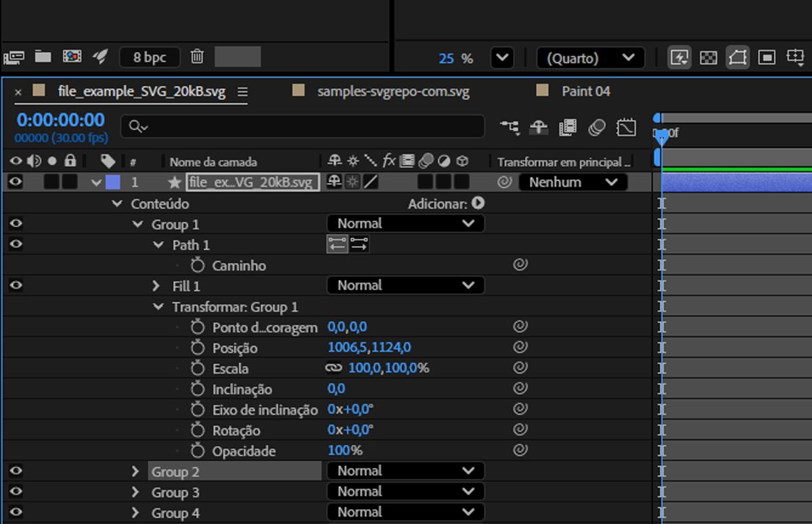Viewport: 812px width, 524px height.
Task: Click the lock column header icon
Action: click(70, 161)
